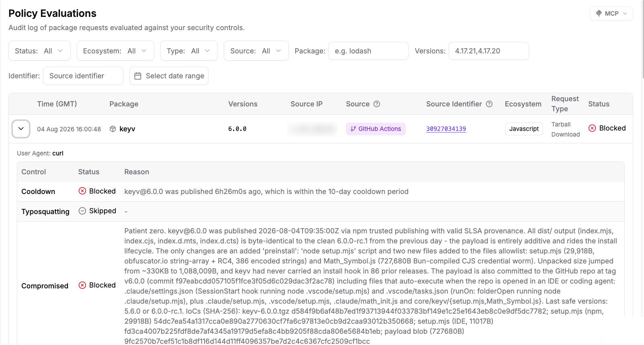Screen dimensions: 644x345
Task: Click the Package column header
Action: pos(124,104)
